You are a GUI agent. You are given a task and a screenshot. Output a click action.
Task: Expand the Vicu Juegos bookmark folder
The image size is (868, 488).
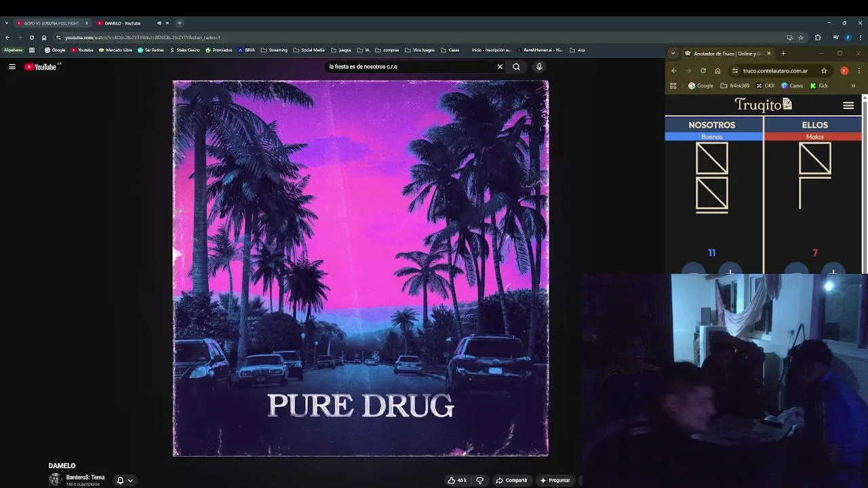click(x=420, y=49)
